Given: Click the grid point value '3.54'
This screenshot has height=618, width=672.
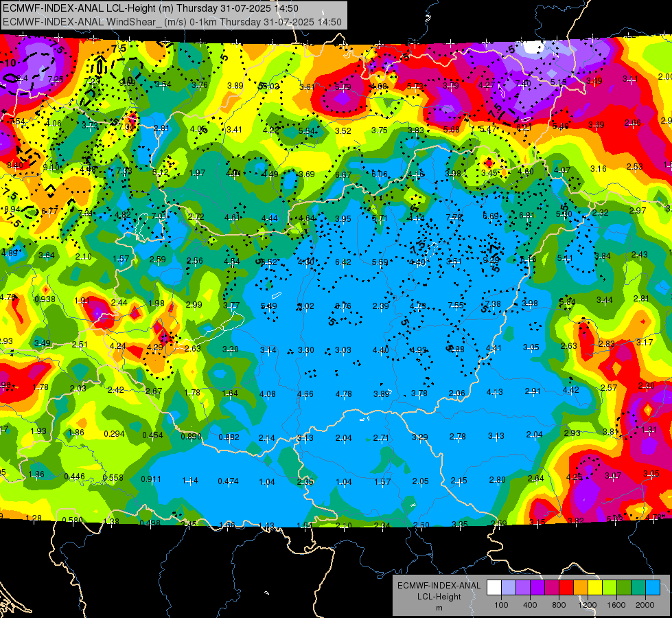Looking at the screenshot, I should (x=163, y=84).
